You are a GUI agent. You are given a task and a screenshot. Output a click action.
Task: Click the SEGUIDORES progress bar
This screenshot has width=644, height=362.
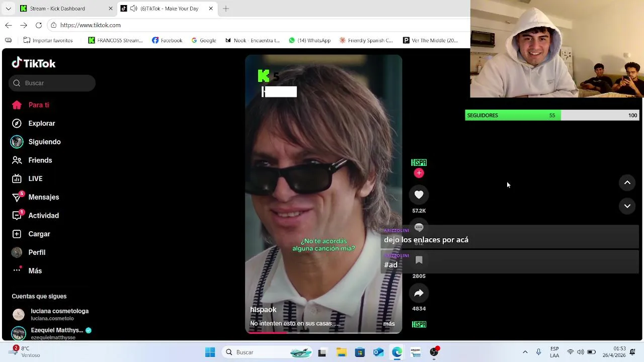click(552, 115)
